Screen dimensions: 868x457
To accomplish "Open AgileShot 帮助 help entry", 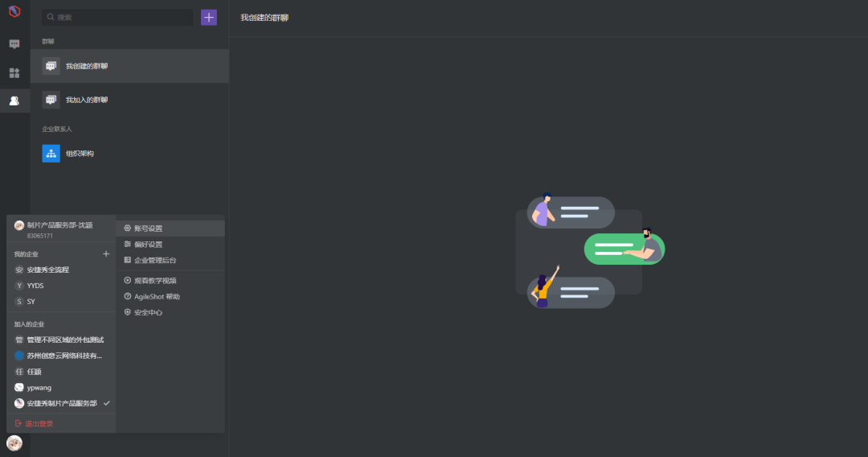I will (157, 297).
